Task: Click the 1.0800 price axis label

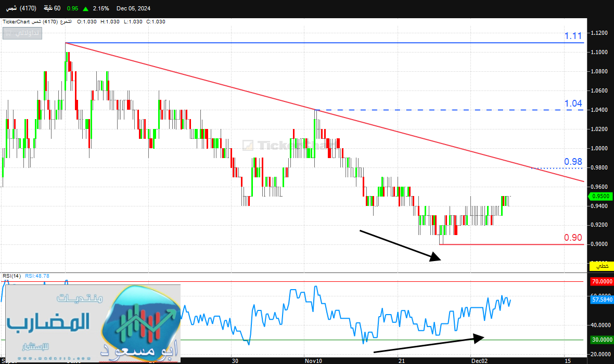Action: tap(599, 71)
